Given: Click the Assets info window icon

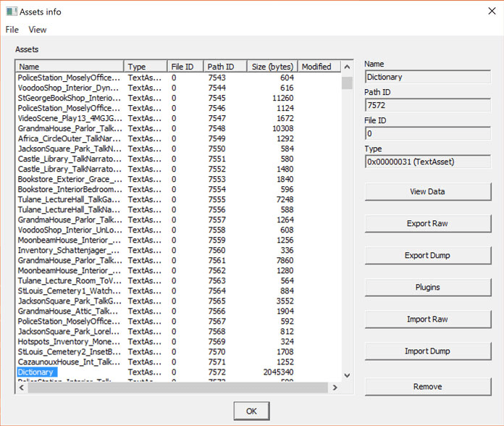Looking at the screenshot, I should click(x=9, y=12).
